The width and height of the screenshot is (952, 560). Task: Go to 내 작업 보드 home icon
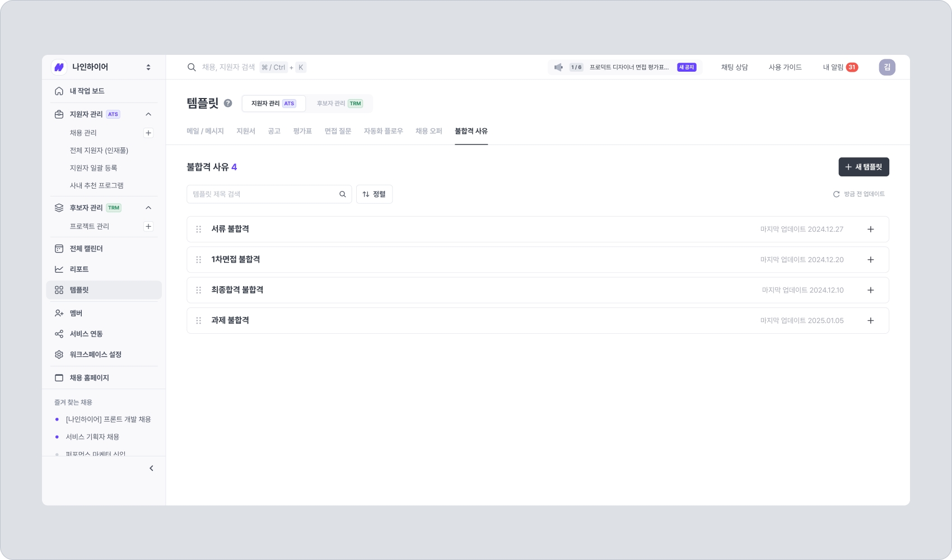point(59,91)
